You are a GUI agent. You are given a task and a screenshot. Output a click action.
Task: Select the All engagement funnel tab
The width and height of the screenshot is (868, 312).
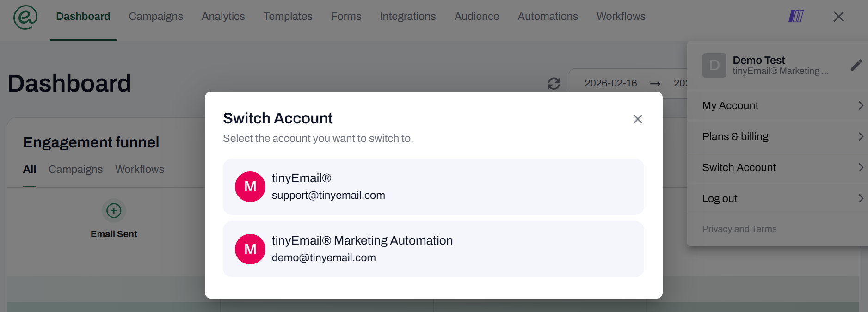coord(29,169)
